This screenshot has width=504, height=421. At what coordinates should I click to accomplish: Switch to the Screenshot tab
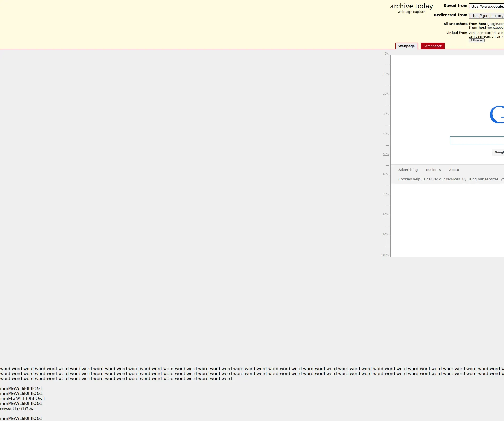coord(432,46)
